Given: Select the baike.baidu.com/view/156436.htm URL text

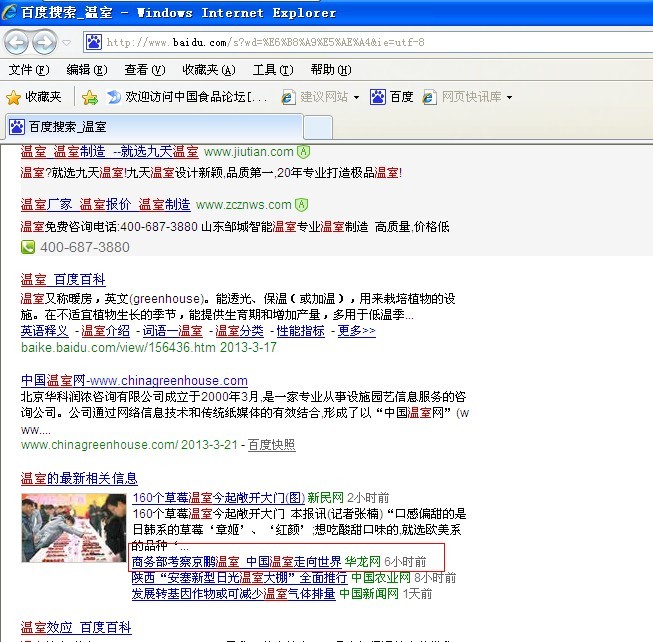Looking at the screenshot, I should click(118, 348).
